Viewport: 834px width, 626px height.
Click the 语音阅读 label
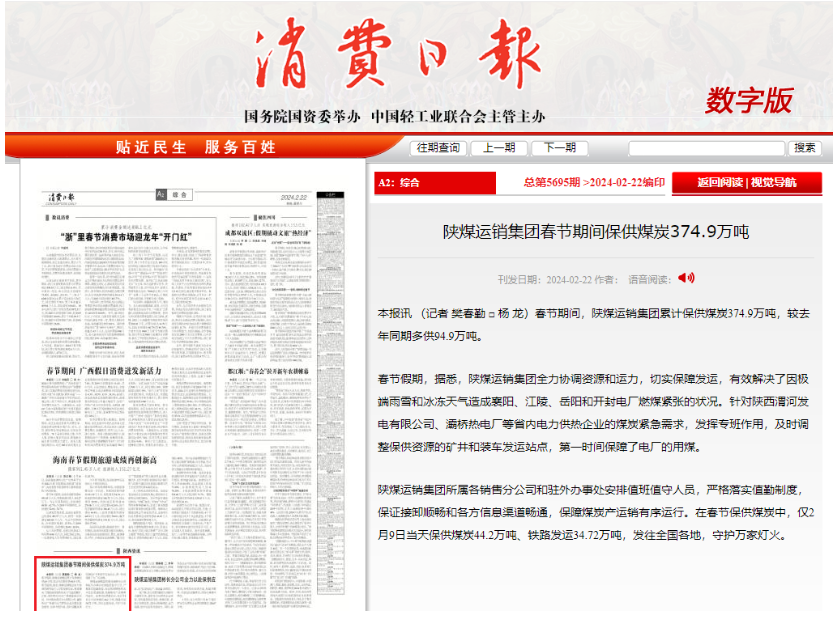click(x=649, y=280)
